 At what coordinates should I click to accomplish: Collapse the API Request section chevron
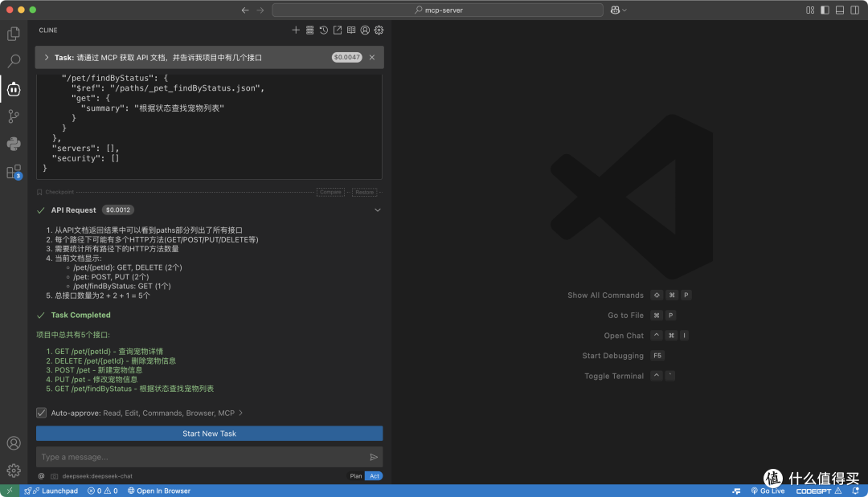tap(378, 210)
